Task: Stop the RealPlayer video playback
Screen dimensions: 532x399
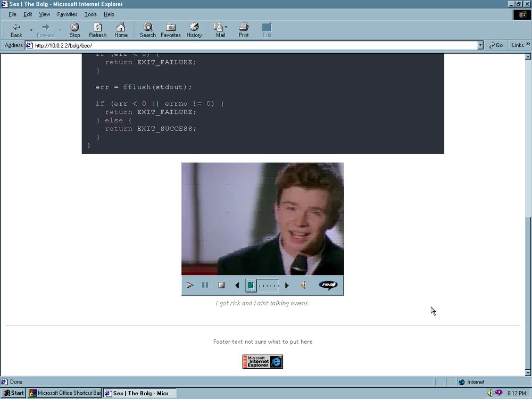Action: pyautogui.click(x=221, y=285)
